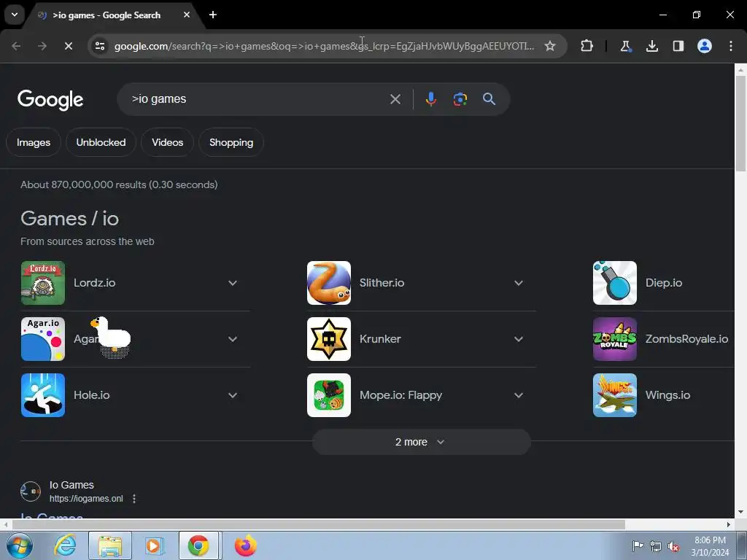The height and width of the screenshot is (560, 747).
Task: Open Chrome Labs flask icon
Action: pyautogui.click(x=625, y=46)
